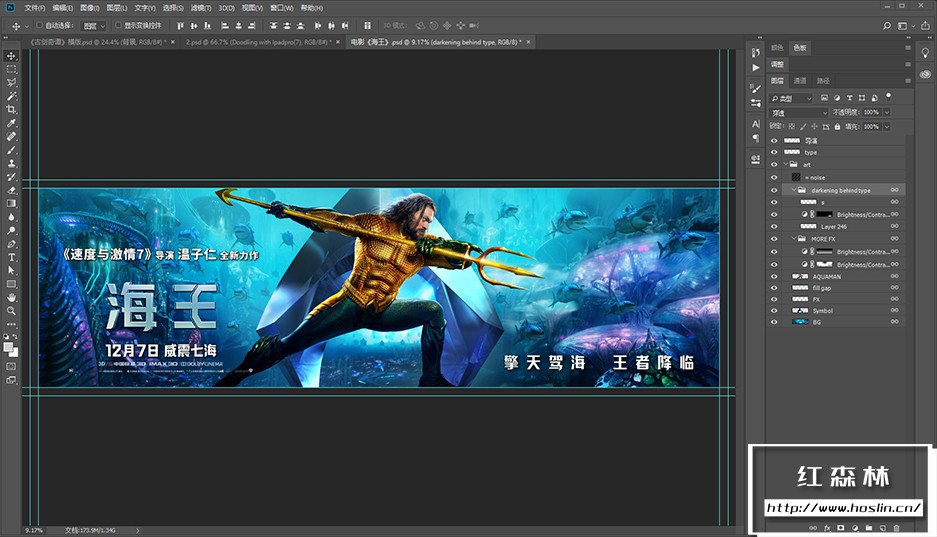
Task: Open the search icon in options bar
Action: point(887,26)
